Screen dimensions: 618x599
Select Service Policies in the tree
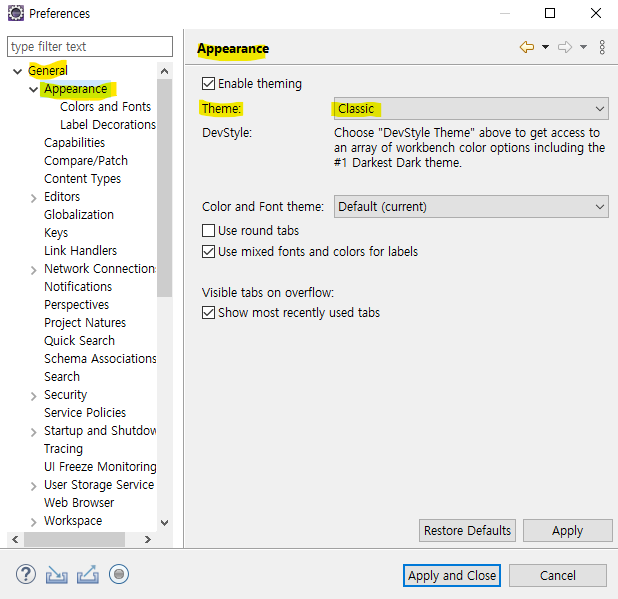coord(85,413)
